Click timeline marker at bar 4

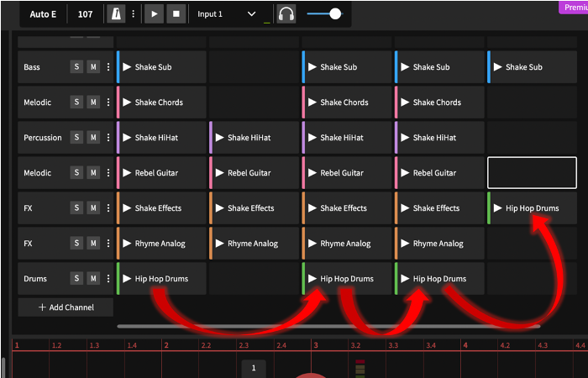coord(465,345)
